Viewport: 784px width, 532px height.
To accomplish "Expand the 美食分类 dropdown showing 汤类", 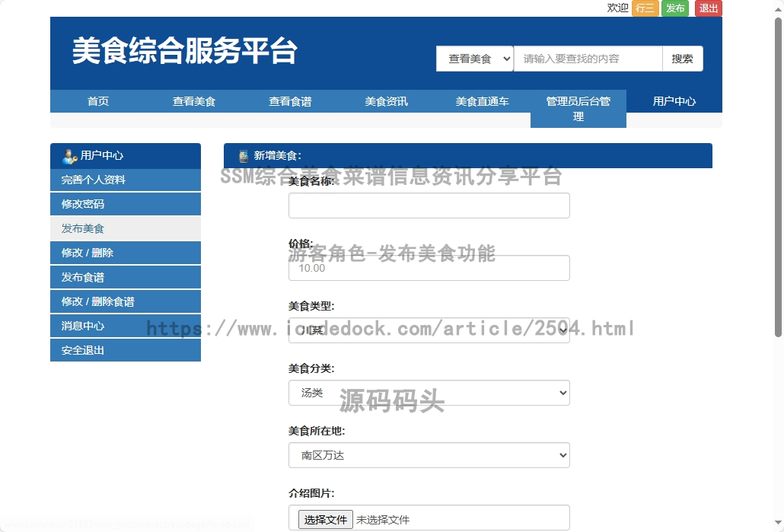I will 429,393.
